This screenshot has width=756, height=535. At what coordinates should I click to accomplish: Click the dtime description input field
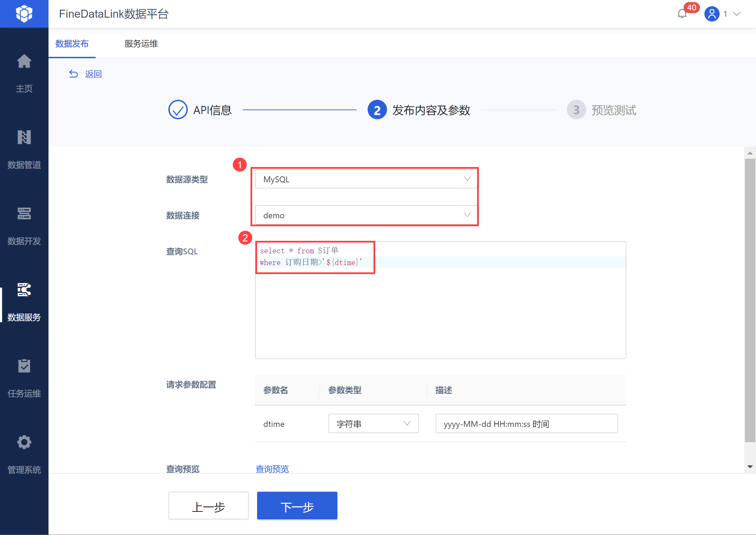click(526, 423)
